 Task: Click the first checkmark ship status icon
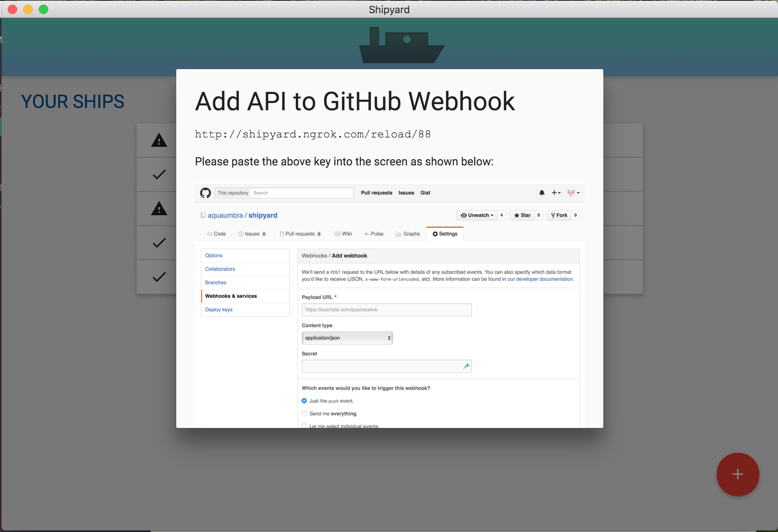point(159,174)
